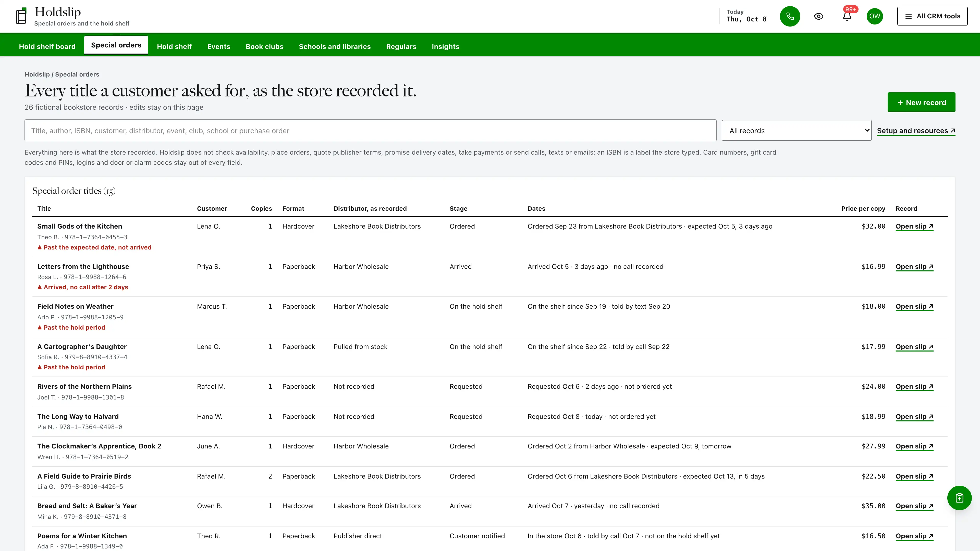
Task: Click the Holdslip breadcrumb link
Action: pos(37,74)
